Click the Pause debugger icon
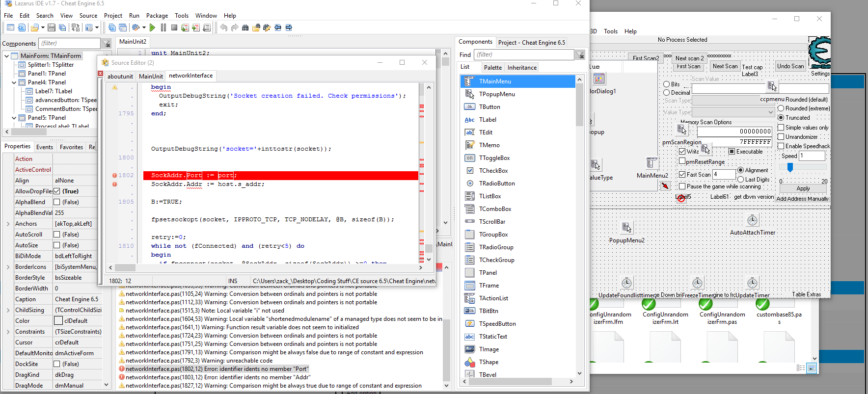Image resolution: width=868 pixels, height=394 pixels. coord(163,27)
